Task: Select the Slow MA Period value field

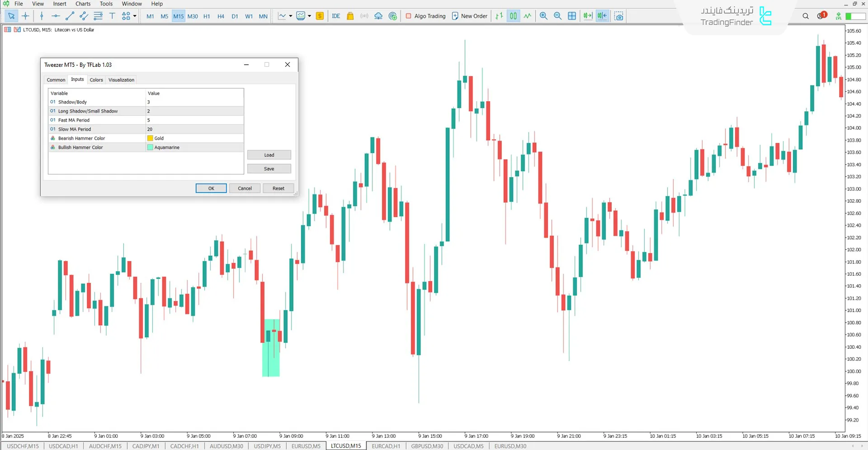Action: (194, 129)
